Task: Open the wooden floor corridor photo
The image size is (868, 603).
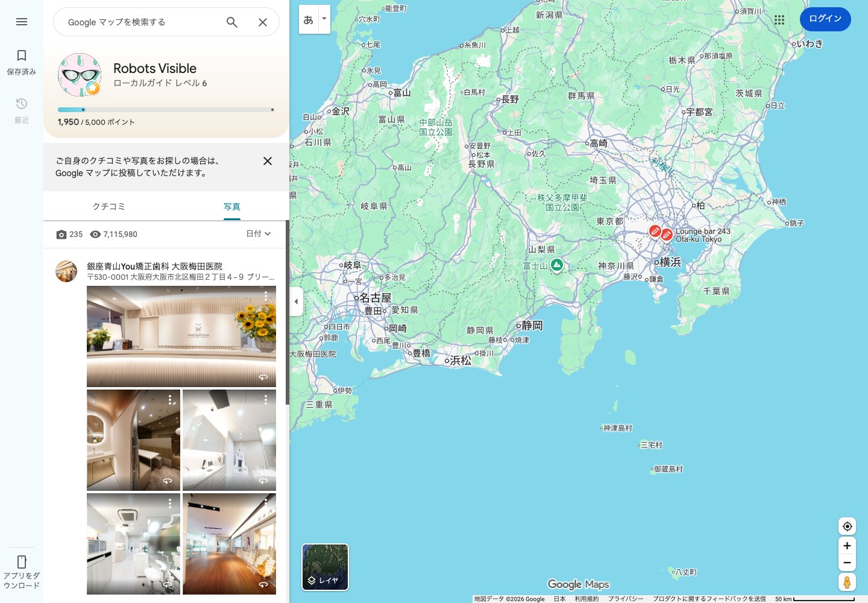Action: pyautogui.click(x=229, y=544)
